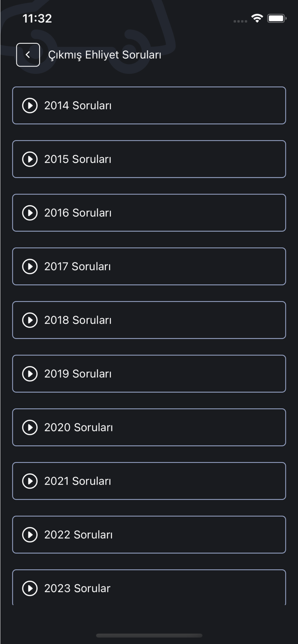Viewport: 298px width, 644px height.
Task: Tap the home indicator bar
Action: tap(149, 635)
